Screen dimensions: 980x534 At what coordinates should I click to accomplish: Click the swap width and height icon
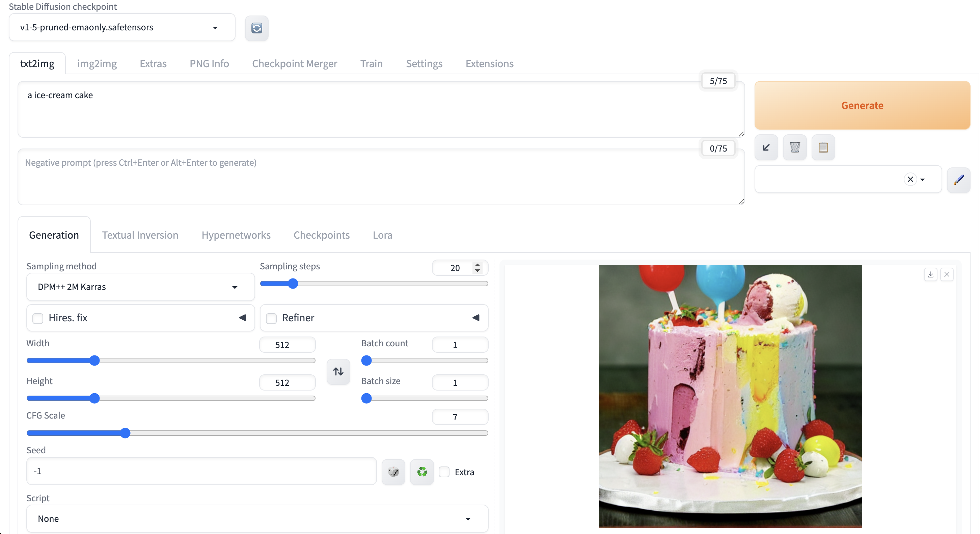(x=338, y=372)
